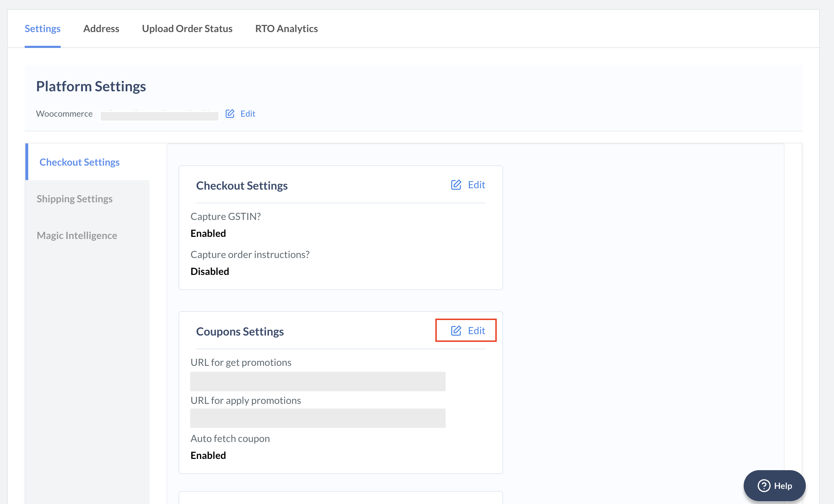
Task: Click the edit icon next to Woocommerce
Action: tap(230, 113)
